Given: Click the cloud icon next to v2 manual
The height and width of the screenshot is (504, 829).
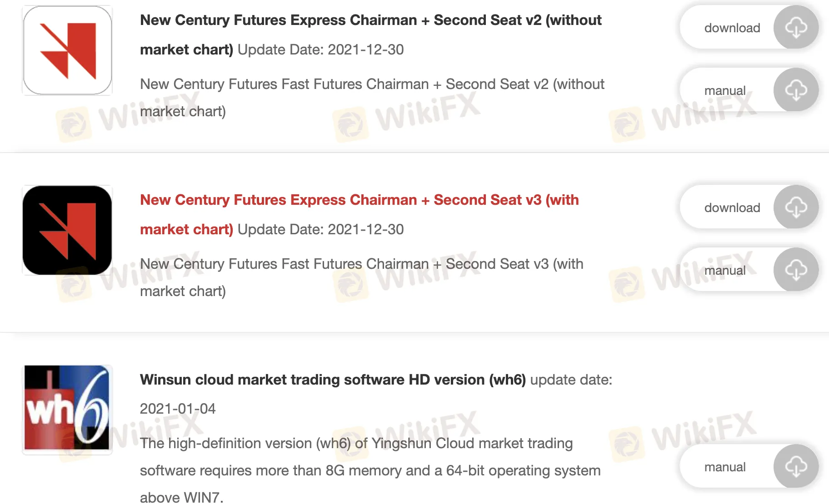Looking at the screenshot, I should pyautogui.click(x=796, y=89).
